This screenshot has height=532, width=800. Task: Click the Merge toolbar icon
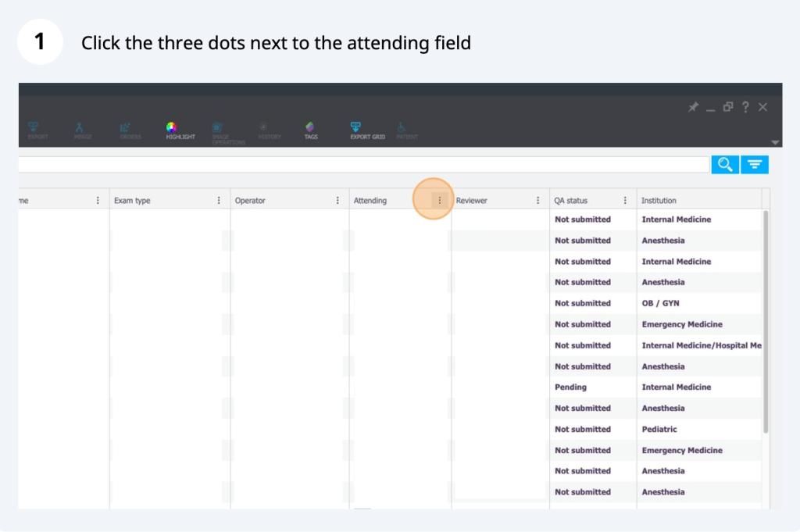pyautogui.click(x=79, y=128)
